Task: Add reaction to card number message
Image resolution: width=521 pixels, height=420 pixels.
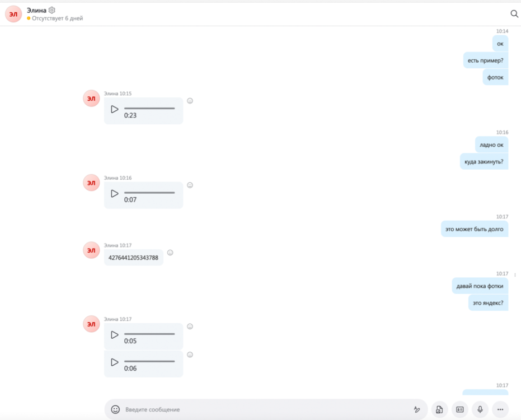Action: click(170, 253)
